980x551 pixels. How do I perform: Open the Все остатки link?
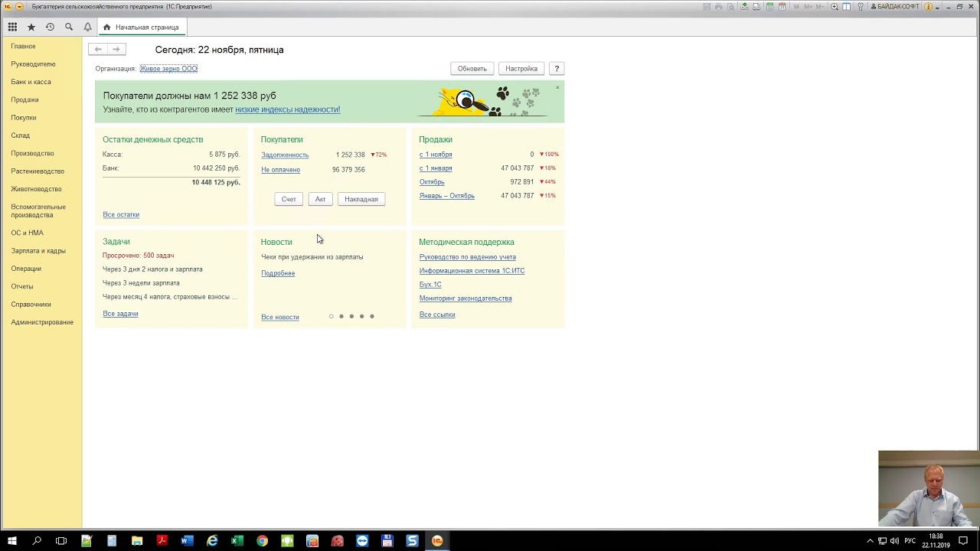(x=121, y=214)
